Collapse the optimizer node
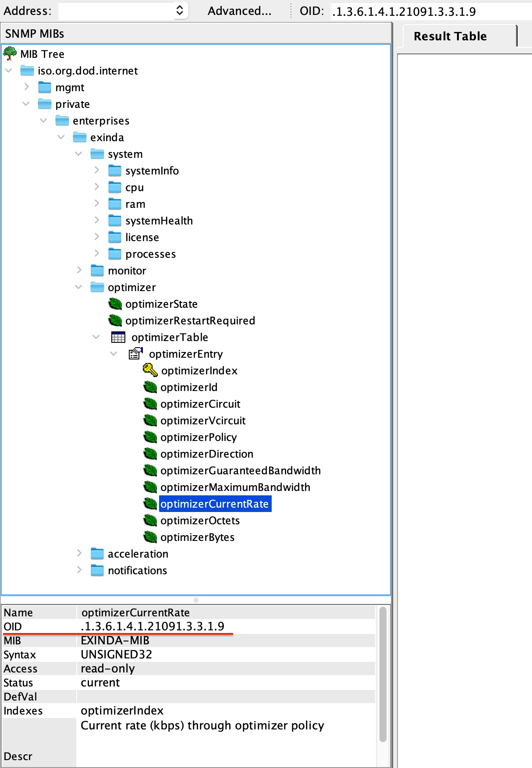Screen dimensions: 532x768 click(78, 287)
